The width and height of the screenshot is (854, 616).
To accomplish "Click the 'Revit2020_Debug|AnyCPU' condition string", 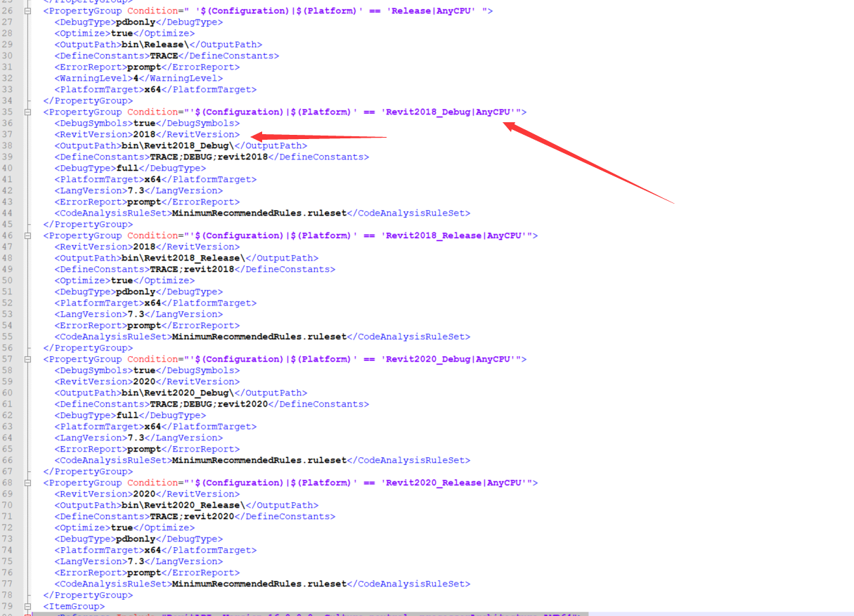I will [x=448, y=360].
